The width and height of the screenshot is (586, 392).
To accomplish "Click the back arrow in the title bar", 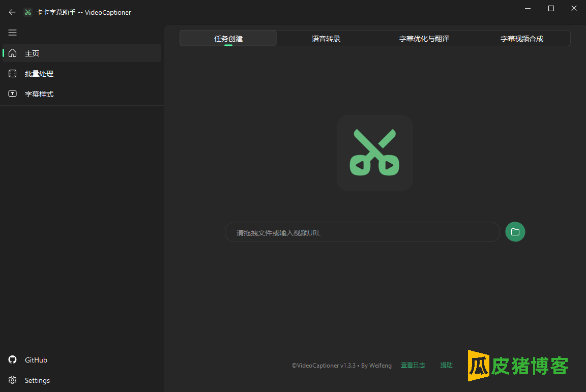I will point(12,12).
